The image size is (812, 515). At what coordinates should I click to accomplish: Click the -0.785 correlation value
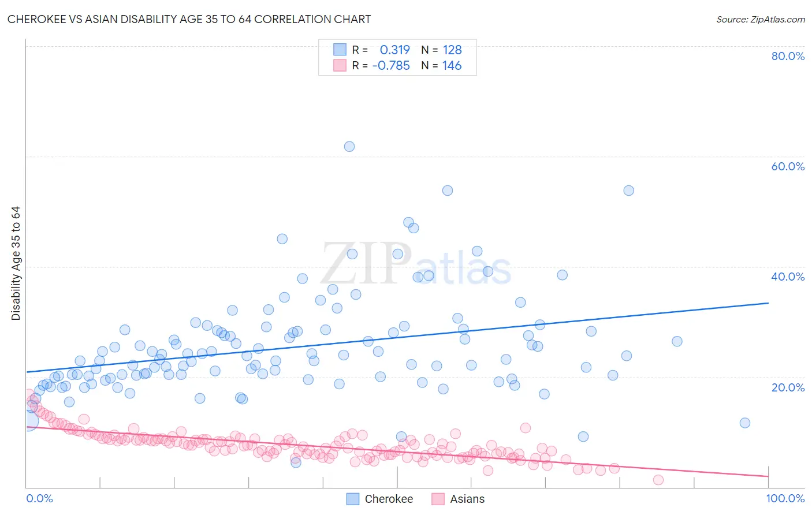(x=391, y=65)
